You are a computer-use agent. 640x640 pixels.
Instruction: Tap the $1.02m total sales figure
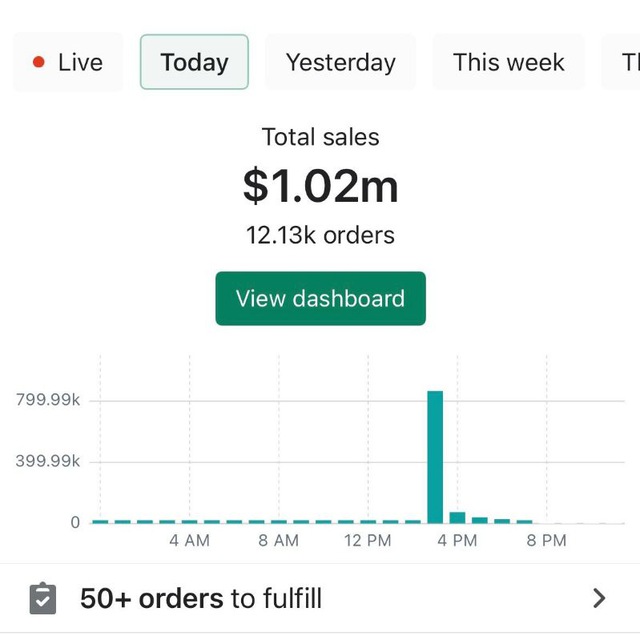click(320, 186)
